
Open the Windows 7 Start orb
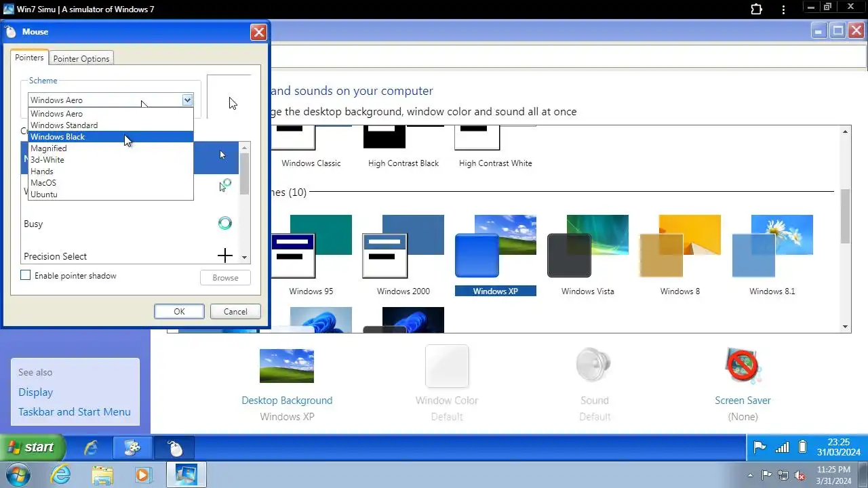pos(18,474)
